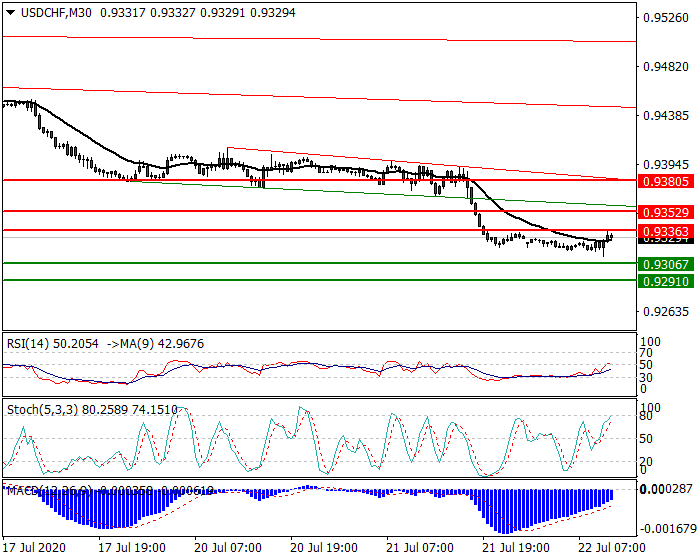Click the 0.94385 price axis value
The width and height of the screenshot is (700, 560).
pos(666,116)
